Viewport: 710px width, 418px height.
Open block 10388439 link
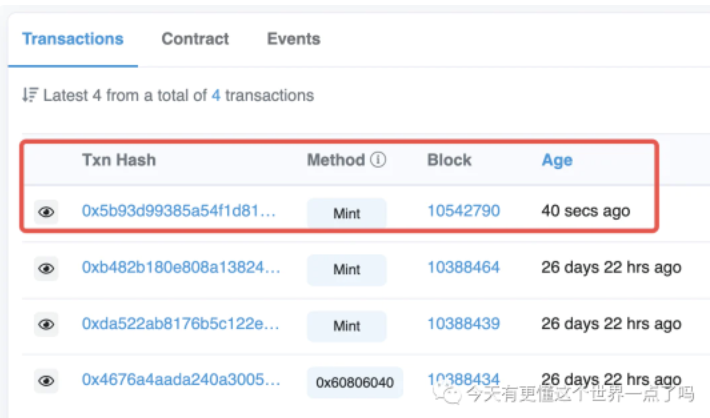pos(464,323)
